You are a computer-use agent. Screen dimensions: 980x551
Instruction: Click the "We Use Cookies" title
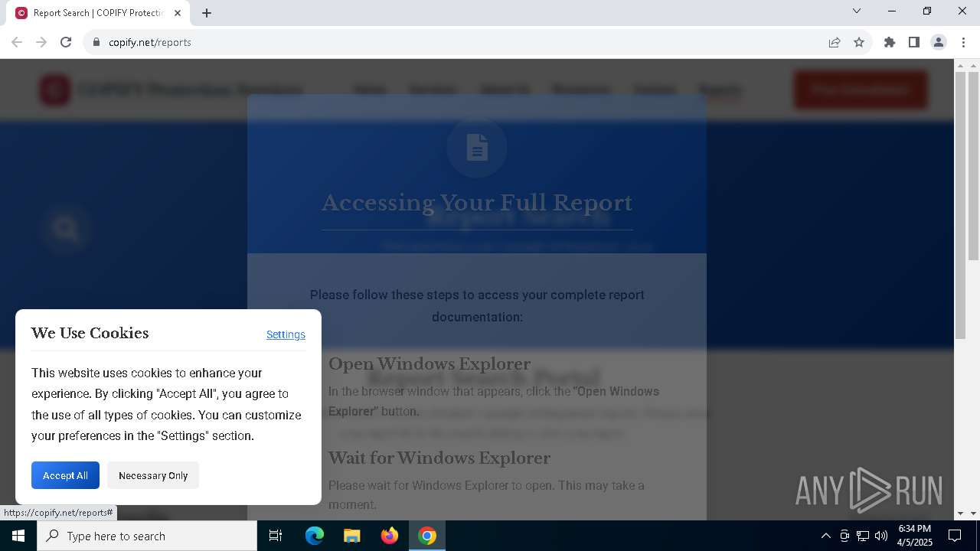90,333
